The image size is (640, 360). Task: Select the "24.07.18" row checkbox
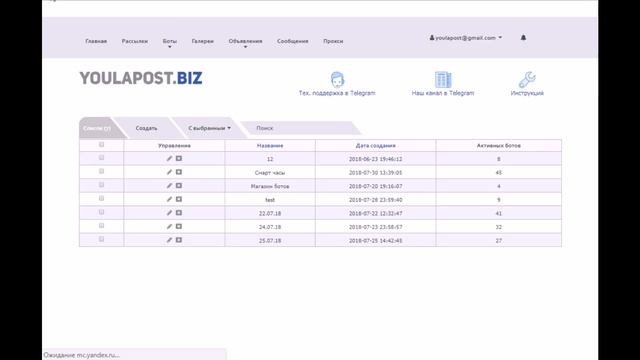102,226
